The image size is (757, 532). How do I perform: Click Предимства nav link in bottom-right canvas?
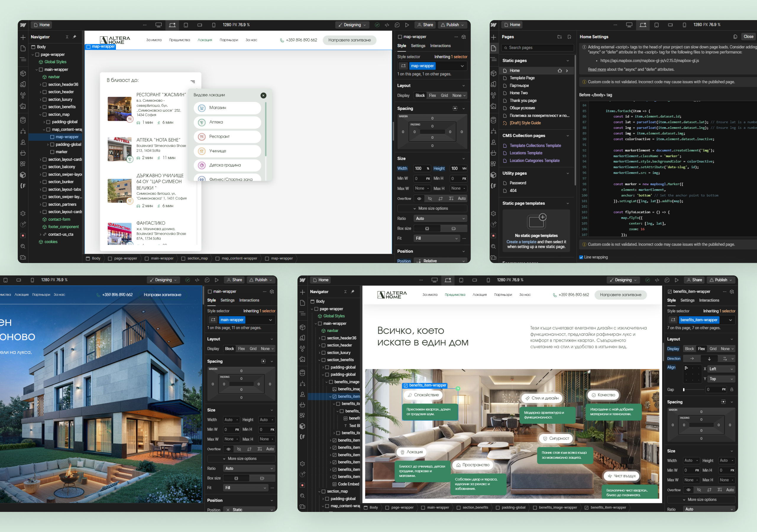click(x=455, y=295)
